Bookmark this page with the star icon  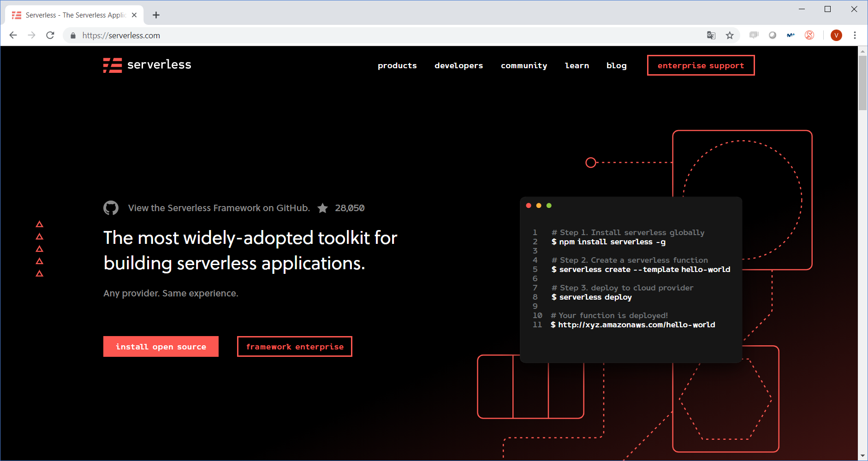[730, 35]
